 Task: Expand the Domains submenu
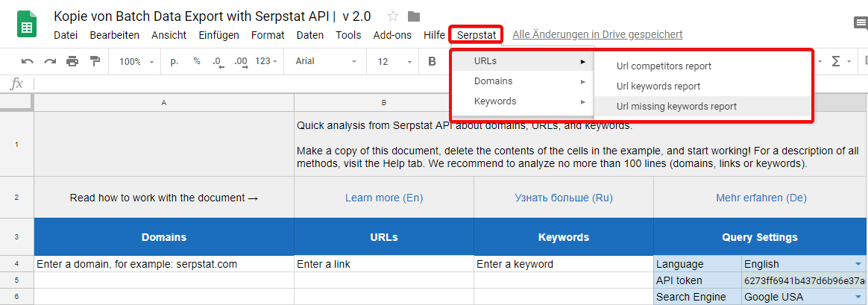tap(523, 81)
